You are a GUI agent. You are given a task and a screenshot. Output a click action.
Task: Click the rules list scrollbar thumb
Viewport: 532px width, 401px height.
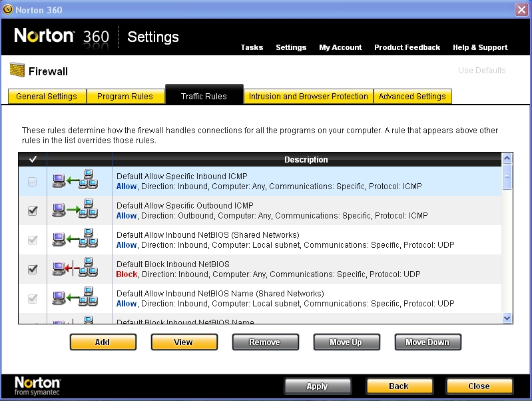coord(507,177)
